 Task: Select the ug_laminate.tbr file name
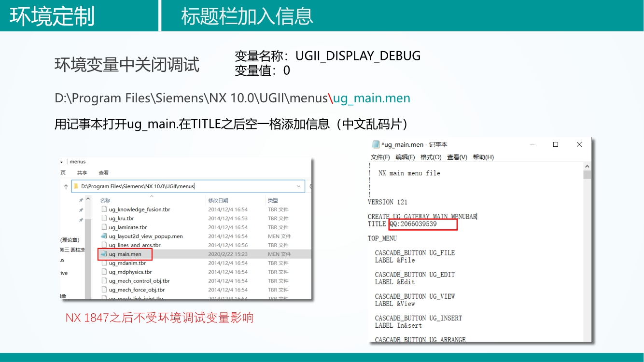point(128,227)
